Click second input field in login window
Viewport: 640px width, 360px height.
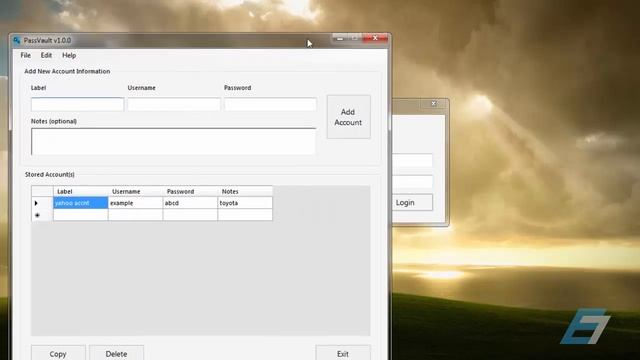click(x=412, y=182)
